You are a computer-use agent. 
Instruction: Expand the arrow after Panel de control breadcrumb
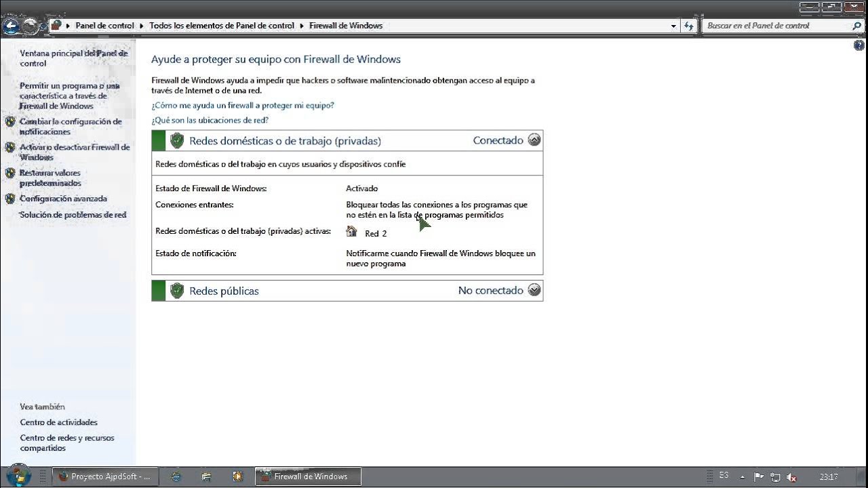point(142,26)
